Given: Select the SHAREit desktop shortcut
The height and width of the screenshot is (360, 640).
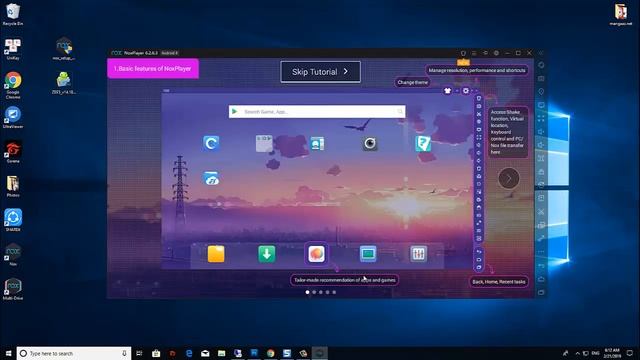Looking at the screenshot, I should [13, 220].
